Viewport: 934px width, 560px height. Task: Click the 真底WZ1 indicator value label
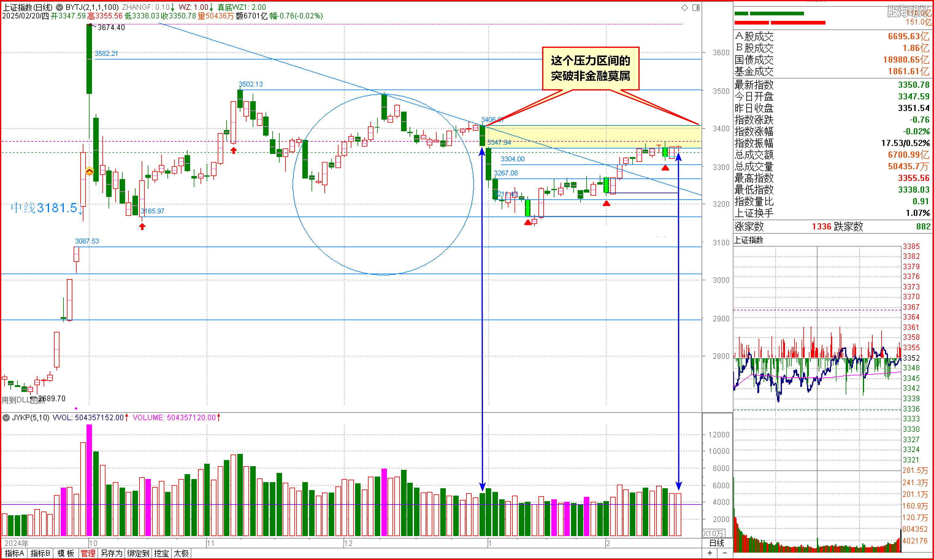point(241,7)
